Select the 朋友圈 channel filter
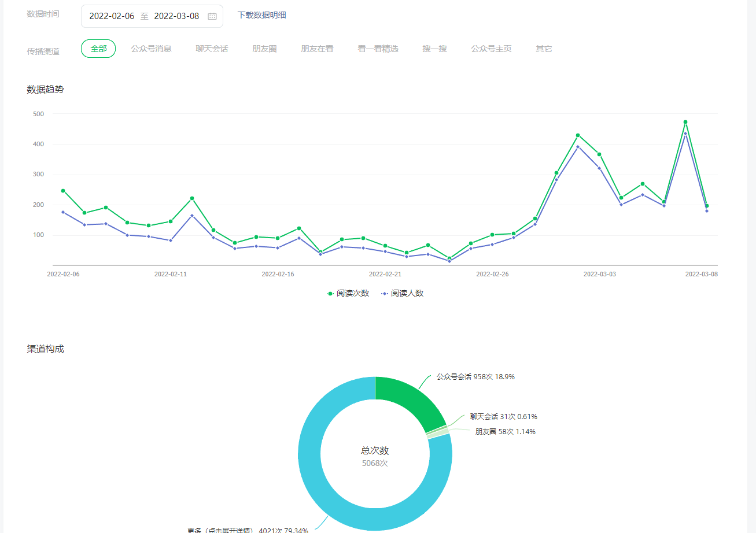 264,49
